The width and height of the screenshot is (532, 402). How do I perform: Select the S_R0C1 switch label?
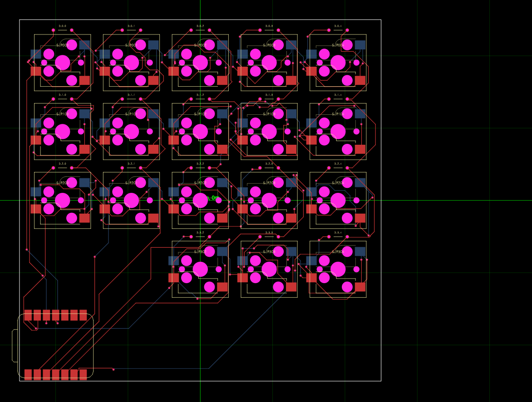131,45
